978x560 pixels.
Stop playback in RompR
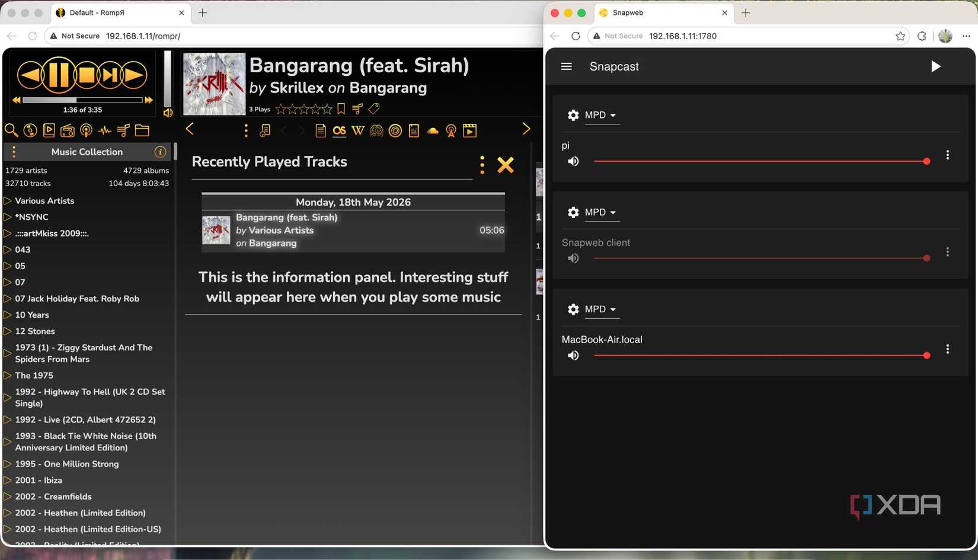(87, 75)
